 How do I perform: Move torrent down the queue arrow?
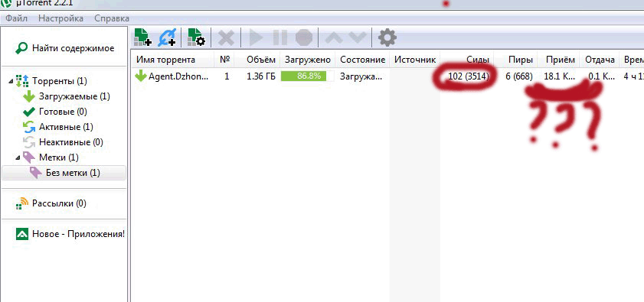pos(358,38)
